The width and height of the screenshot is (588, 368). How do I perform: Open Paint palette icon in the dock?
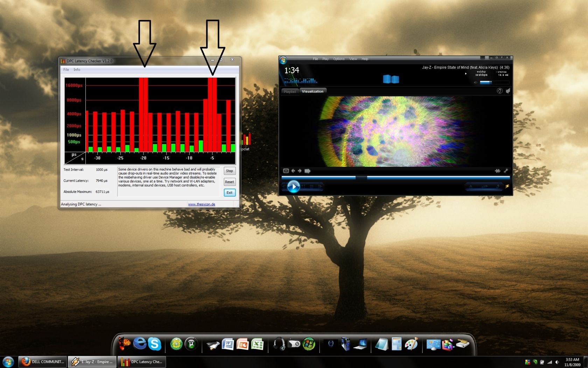411,344
